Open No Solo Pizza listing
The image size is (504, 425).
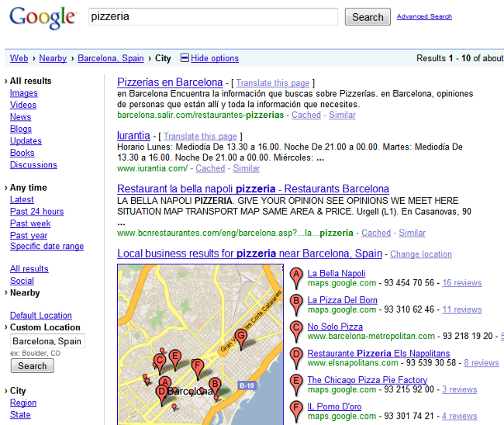[x=335, y=327]
